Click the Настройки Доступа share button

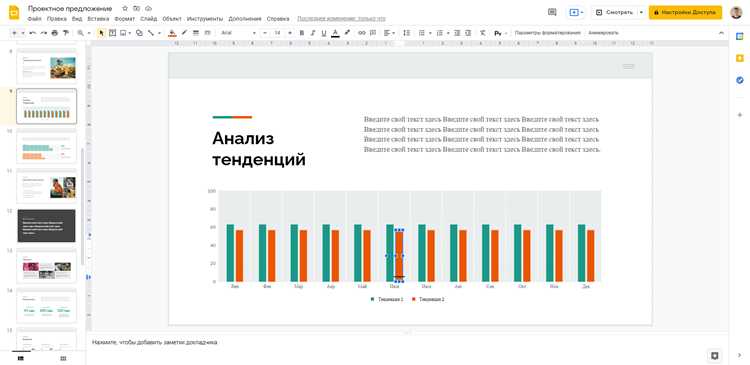[685, 12]
